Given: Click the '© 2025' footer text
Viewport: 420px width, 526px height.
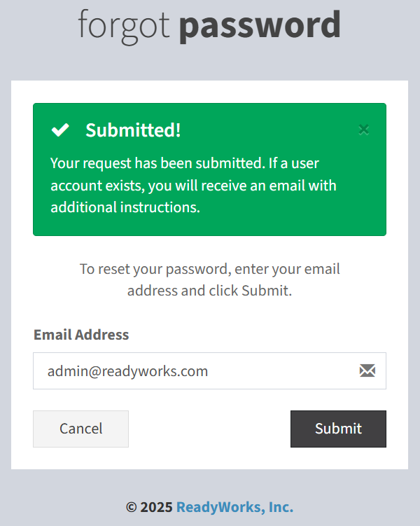Looking at the screenshot, I should coord(149,507).
